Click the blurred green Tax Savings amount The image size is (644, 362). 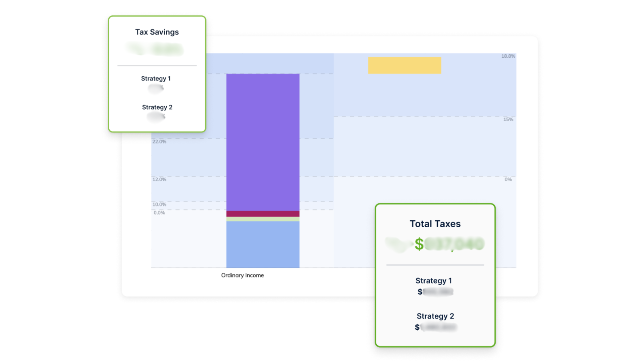point(155,49)
